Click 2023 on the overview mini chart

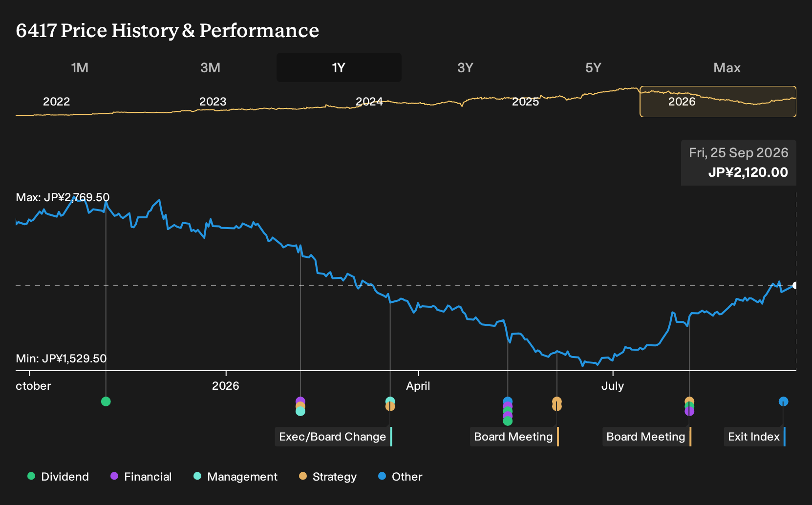[213, 102]
